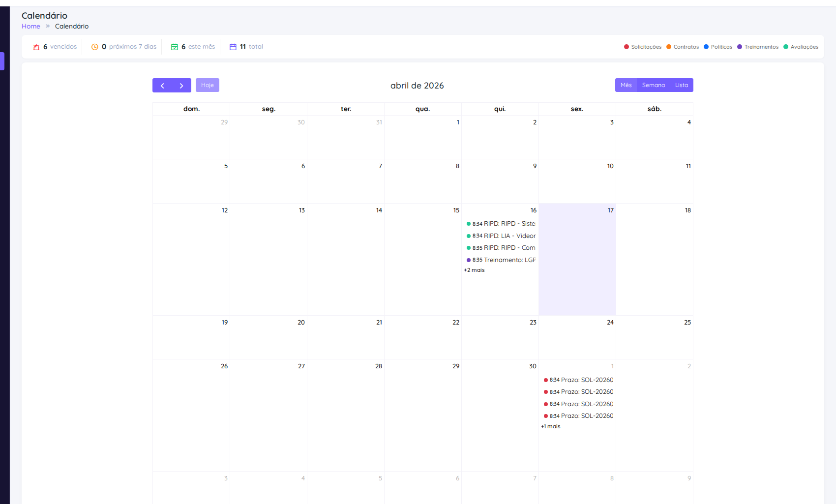Expand "+2 mais" events on April 16
The image size is (836, 504).
tap(474, 270)
